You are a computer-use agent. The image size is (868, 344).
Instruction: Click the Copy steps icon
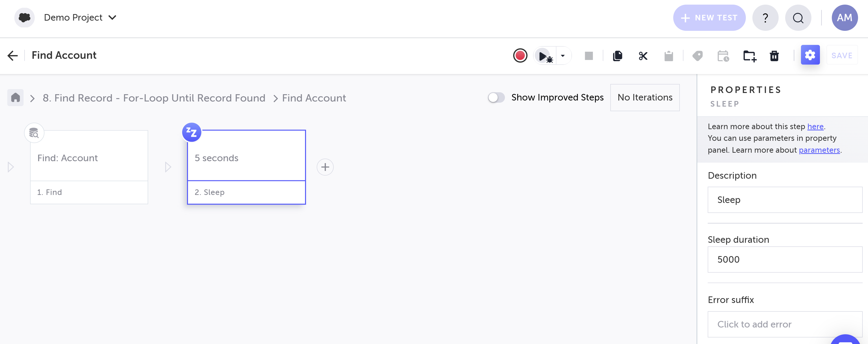pyautogui.click(x=617, y=56)
